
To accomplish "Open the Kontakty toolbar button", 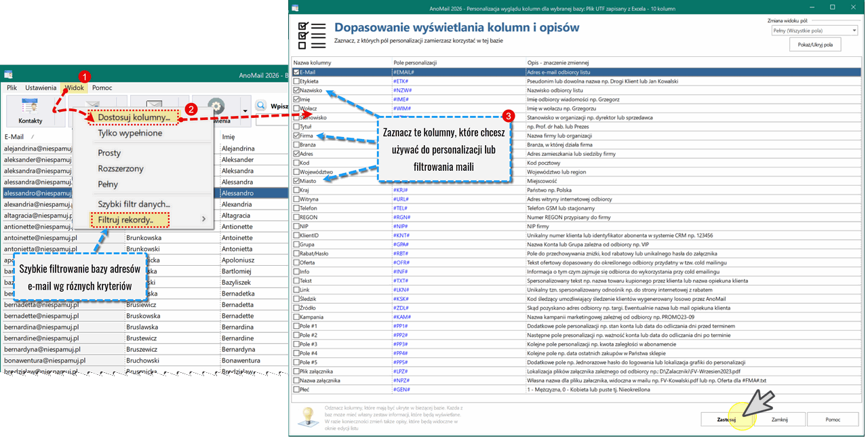I will [x=31, y=111].
